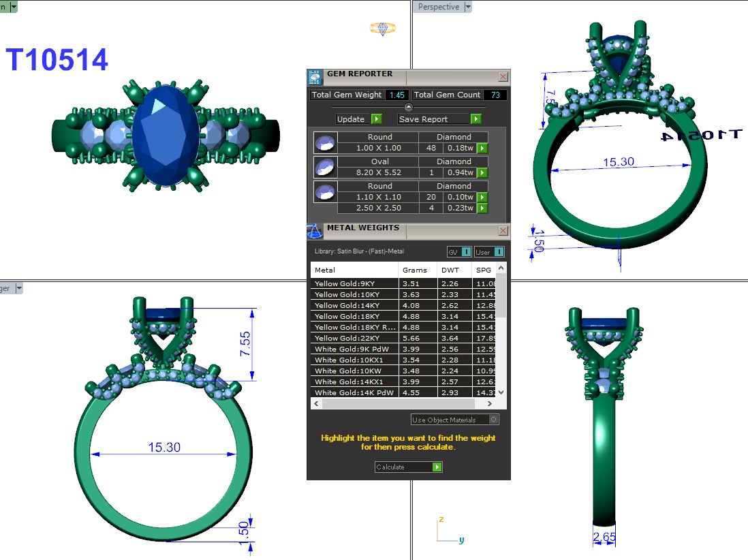748x560 pixels.
Task: Click the oval 8.20 x 5.52 gem icon
Action: (x=325, y=167)
